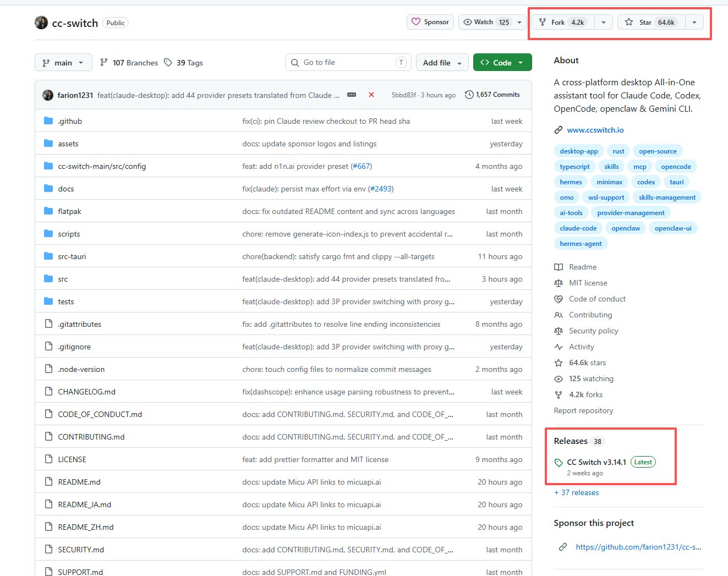This screenshot has height=576, width=728.
Task: Open pull request #2493 link
Action: click(x=381, y=189)
